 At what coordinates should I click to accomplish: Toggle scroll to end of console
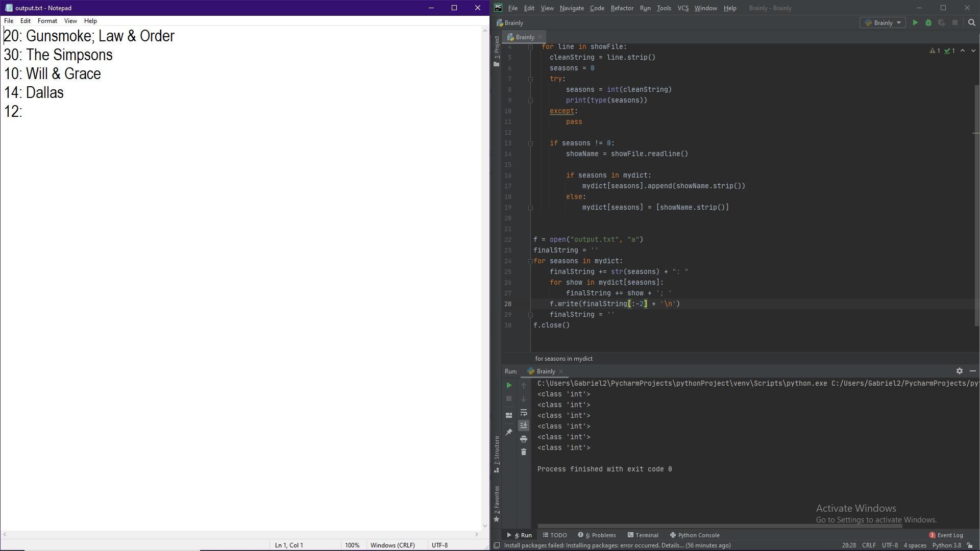(x=524, y=425)
